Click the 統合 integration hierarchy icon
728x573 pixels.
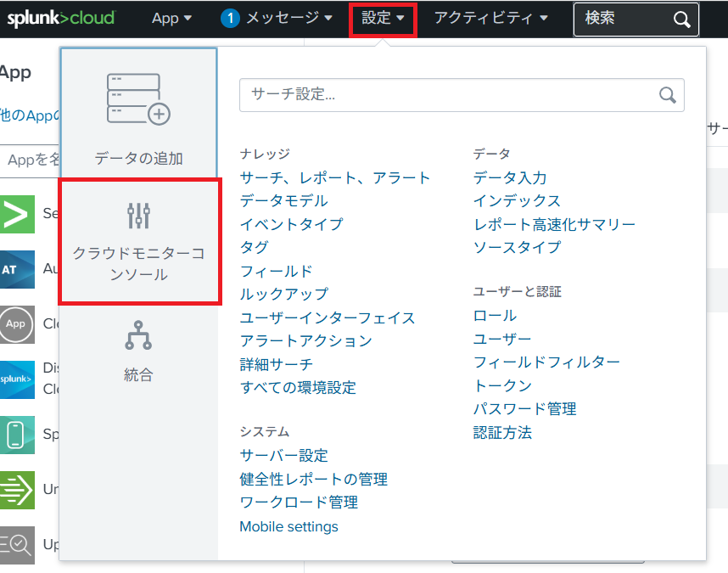click(x=138, y=335)
